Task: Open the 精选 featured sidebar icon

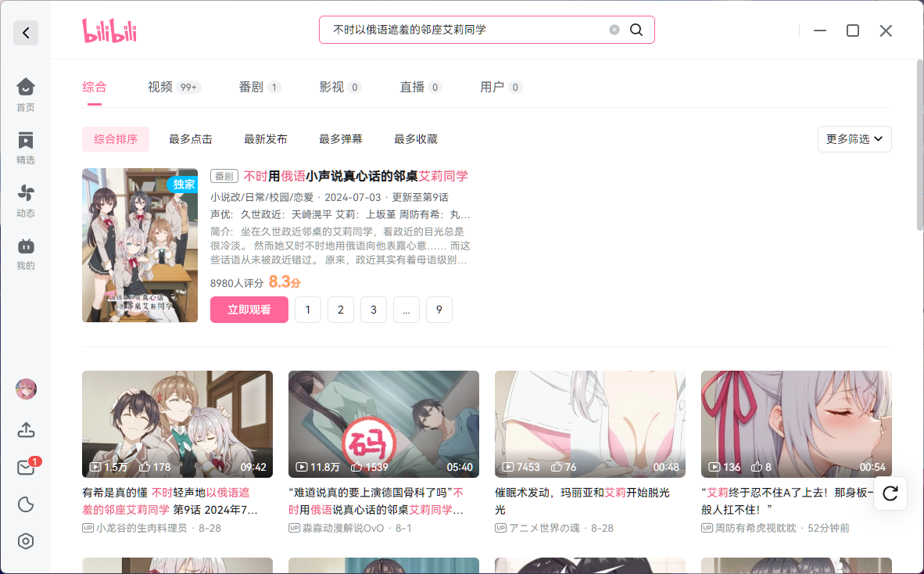Action: tap(25, 147)
